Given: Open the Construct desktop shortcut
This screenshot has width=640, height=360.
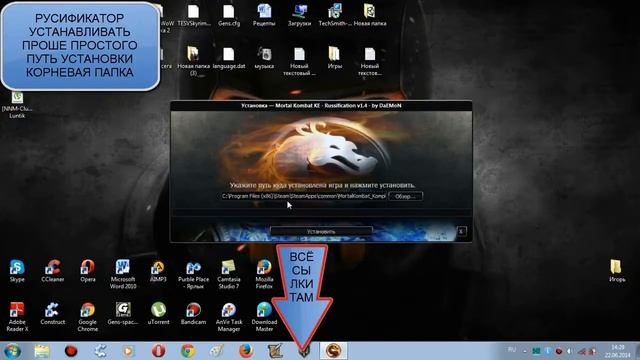Looking at the screenshot, I should [53, 313].
